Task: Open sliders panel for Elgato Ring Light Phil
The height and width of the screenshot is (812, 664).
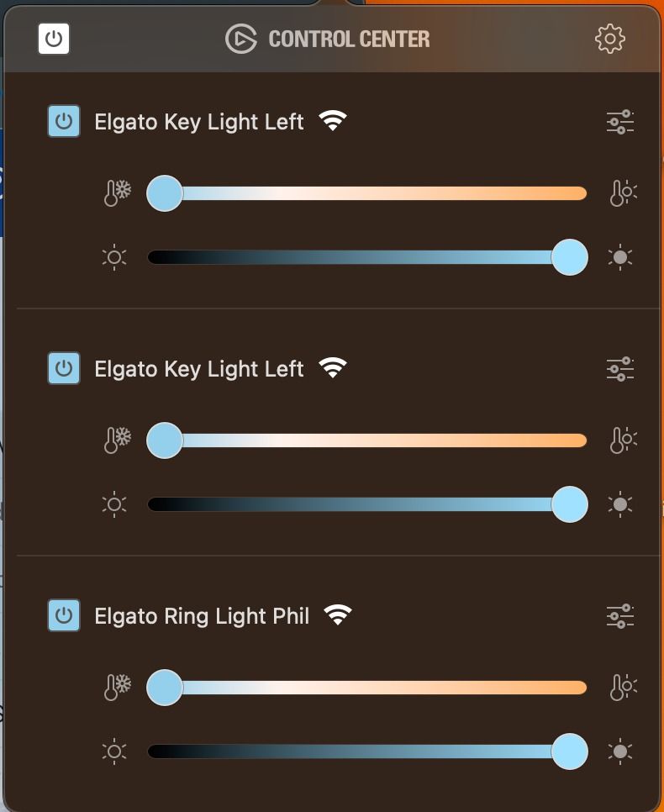Action: click(620, 614)
